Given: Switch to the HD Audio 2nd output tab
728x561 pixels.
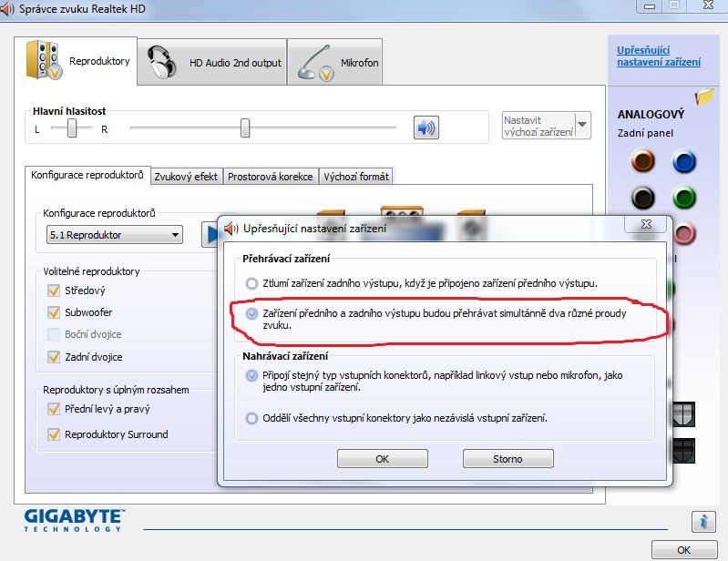Looking at the screenshot, I should (x=212, y=63).
